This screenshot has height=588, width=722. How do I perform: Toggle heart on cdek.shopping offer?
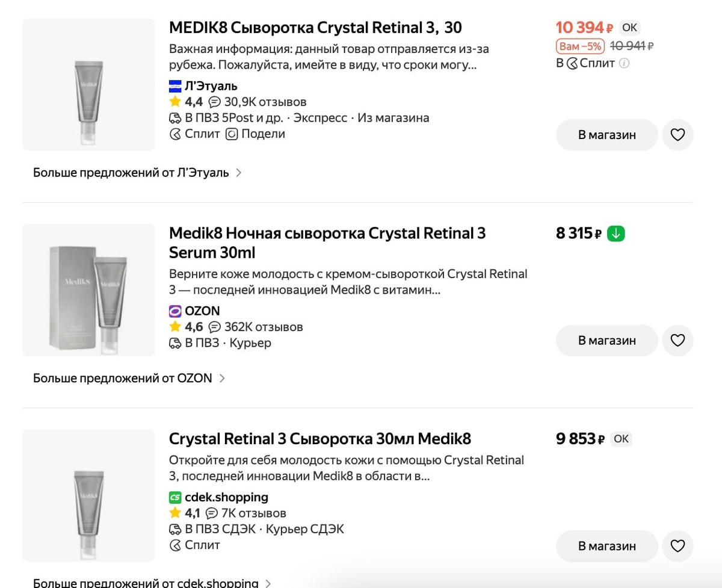(677, 546)
